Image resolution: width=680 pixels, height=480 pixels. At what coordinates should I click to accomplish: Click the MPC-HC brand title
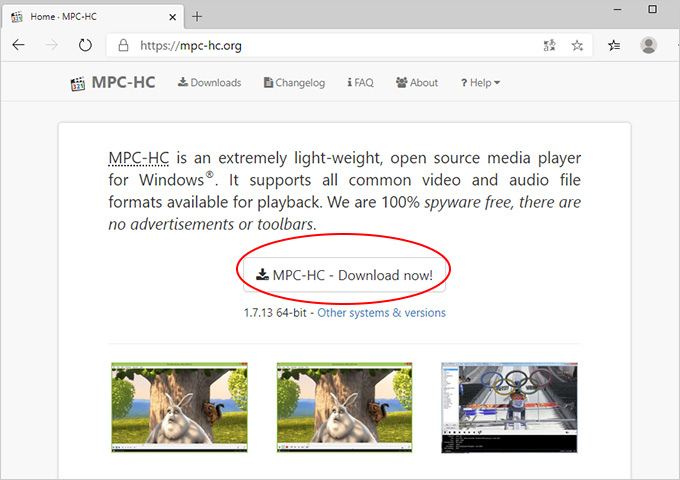(x=124, y=82)
